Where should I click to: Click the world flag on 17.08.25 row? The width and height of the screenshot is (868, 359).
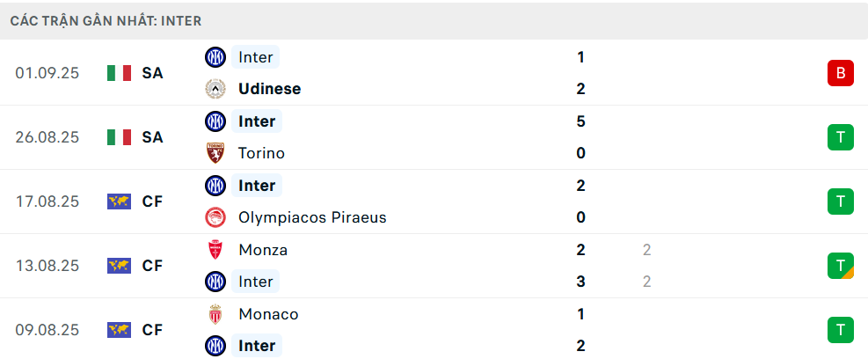click(119, 201)
